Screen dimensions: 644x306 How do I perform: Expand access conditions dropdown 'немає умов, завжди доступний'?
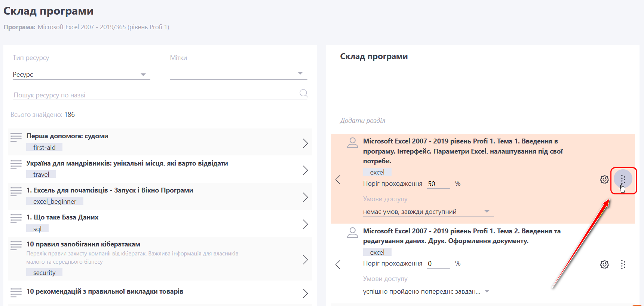pyautogui.click(x=428, y=212)
